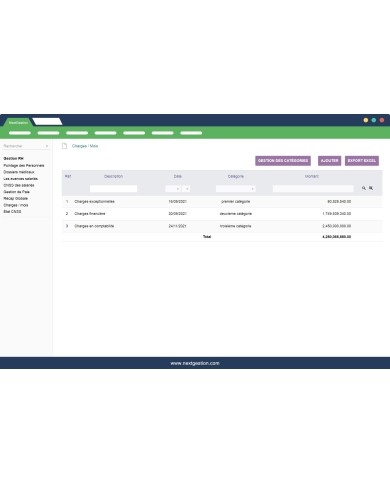This screenshot has height=484, width=390.
Task: Click the amount of Charges exceptionnelles row
Action: [339, 202]
